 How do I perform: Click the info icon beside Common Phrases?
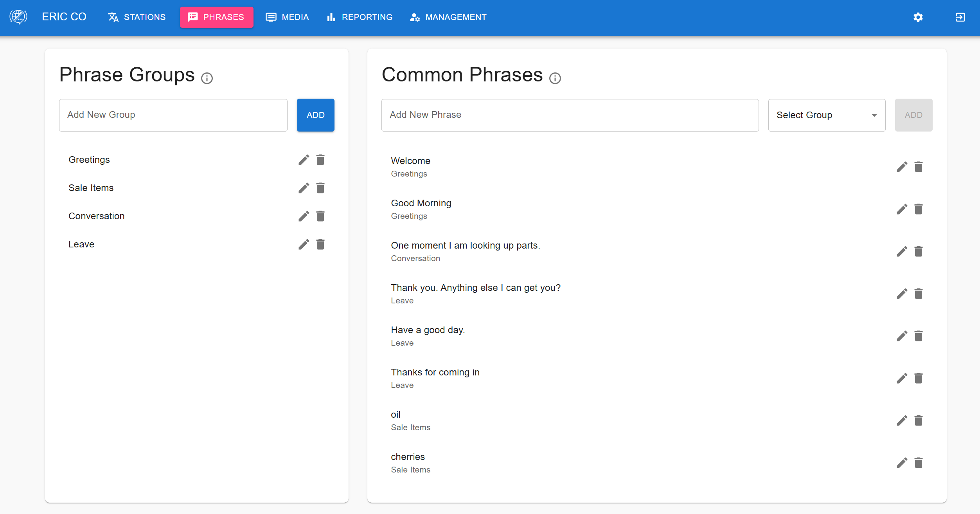pyautogui.click(x=555, y=79)
